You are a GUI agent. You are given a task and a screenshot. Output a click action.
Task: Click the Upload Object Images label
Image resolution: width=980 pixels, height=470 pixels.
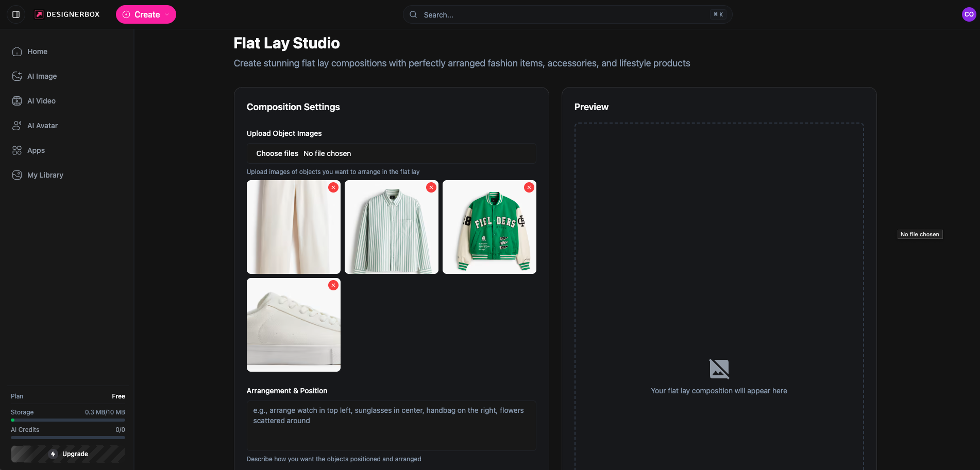tap(284, 133)
